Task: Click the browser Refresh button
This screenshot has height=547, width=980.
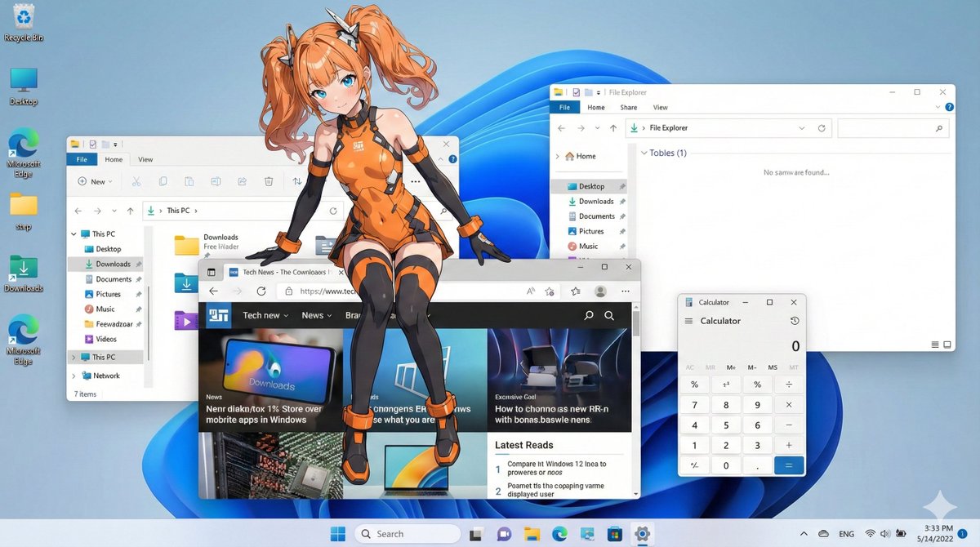Action: coord(261,291)
